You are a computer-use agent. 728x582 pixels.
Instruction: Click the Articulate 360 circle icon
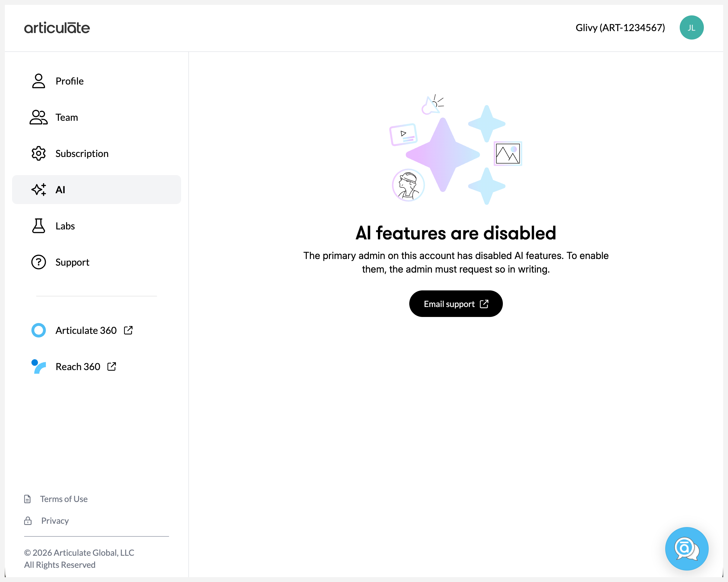point(39,330)
